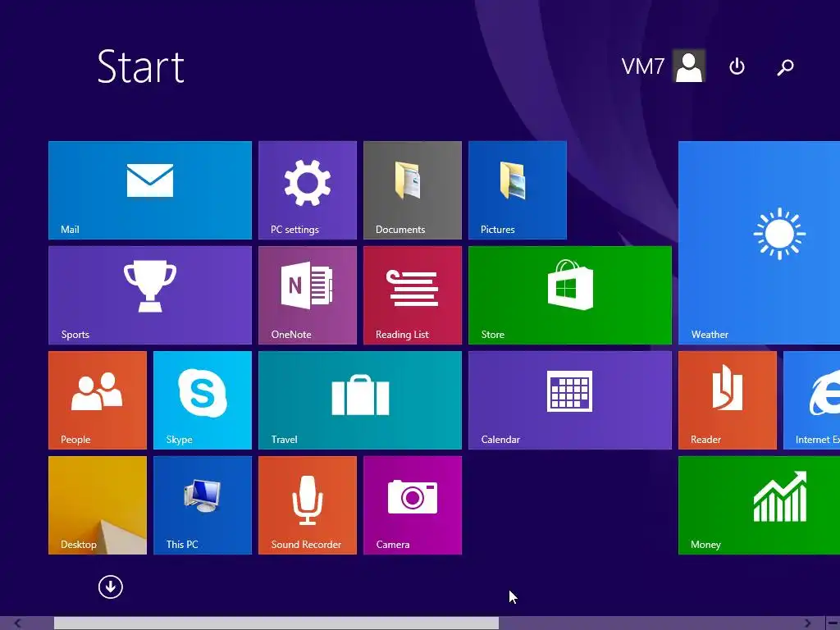Show all apps with down arrow
The width and height of the screenshot is (840, 630).
coord(111,587)
